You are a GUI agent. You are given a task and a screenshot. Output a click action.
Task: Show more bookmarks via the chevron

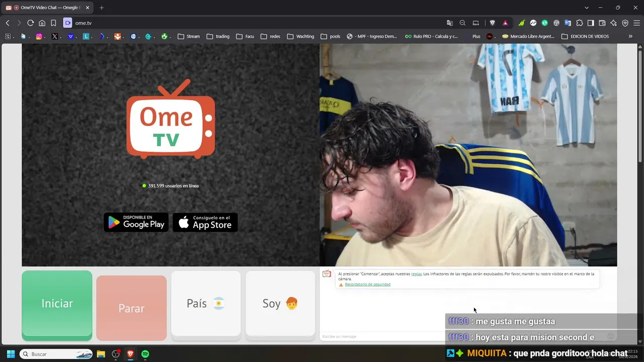(x=630, y=36)
